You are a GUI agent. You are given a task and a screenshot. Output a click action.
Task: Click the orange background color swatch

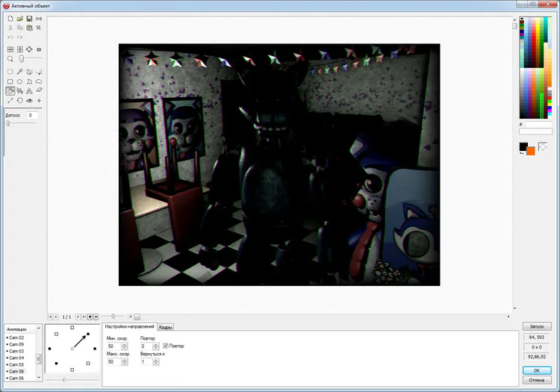531,151
